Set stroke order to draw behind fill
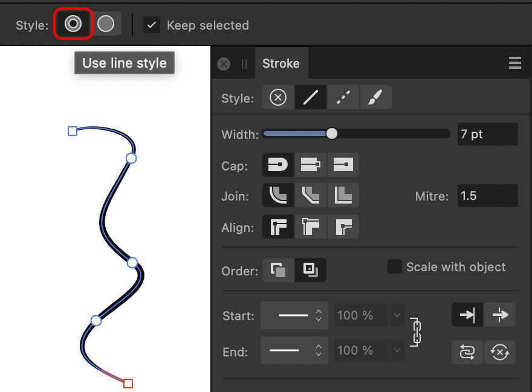The image size is (532, 392). point(277,270)
